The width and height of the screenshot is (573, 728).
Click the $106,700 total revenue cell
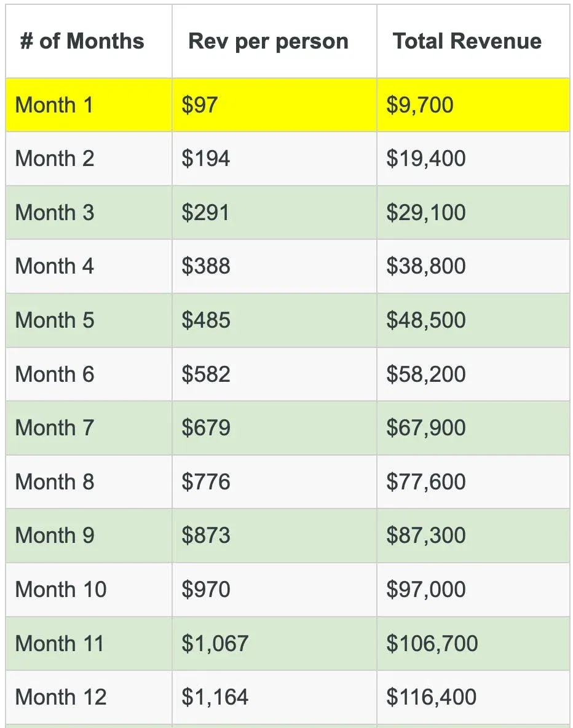point(473,644)
